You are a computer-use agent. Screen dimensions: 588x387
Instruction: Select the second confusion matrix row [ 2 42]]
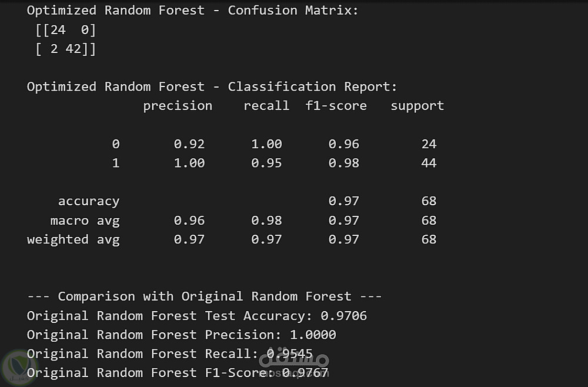click(x=65, y=49)
